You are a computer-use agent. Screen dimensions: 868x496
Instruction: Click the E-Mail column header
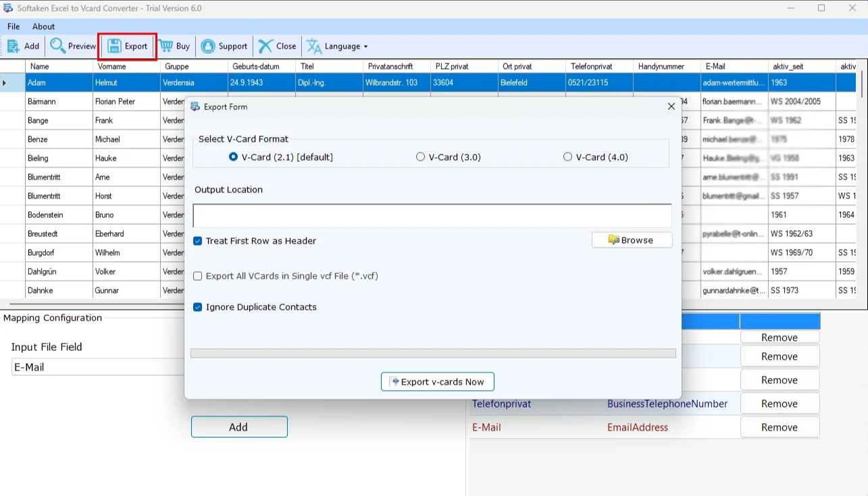click(x=734, y=66)
